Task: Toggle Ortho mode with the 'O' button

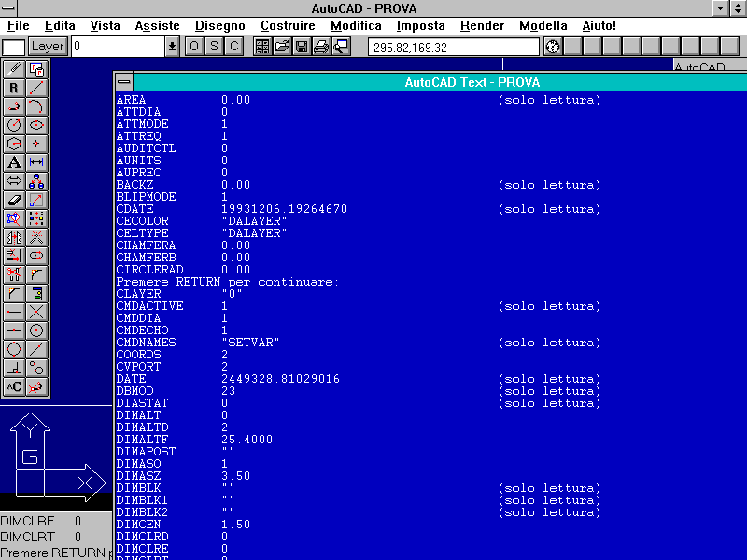Action: coord(194,46)
